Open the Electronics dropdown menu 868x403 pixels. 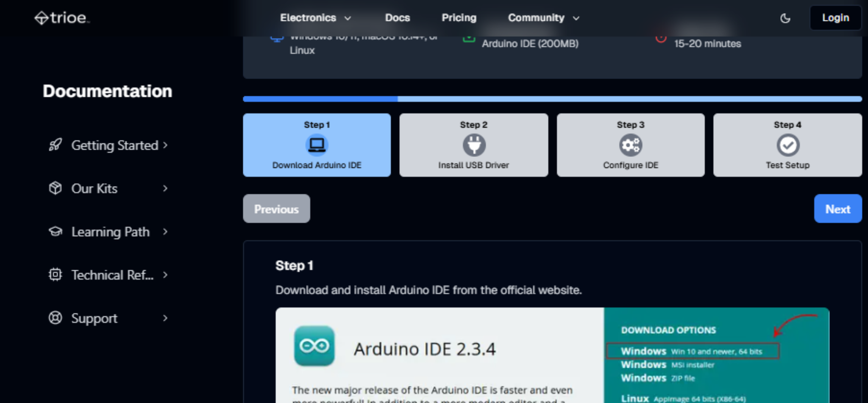(315, 18)
